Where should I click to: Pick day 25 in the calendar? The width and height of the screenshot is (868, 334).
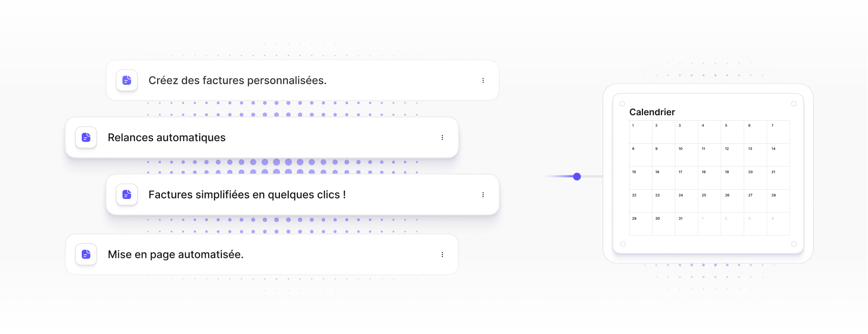710,201
